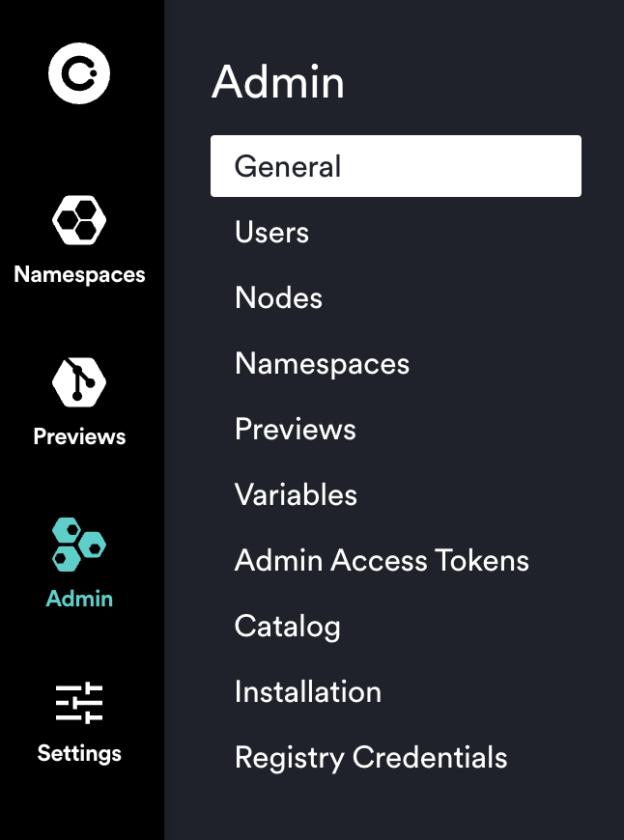This screenshot has width=624, height=840.
Task: Select Registry Credentials
Action: [371, 757]
